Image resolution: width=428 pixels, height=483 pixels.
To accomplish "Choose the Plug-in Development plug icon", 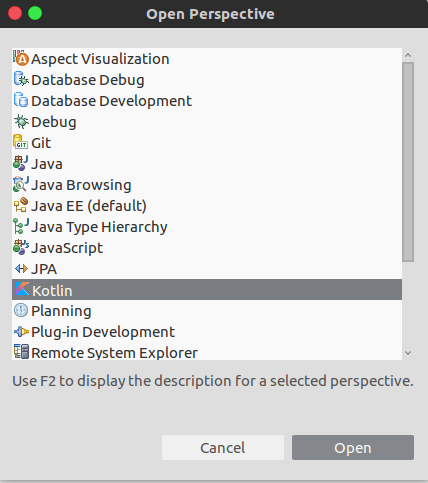I will pyautogui.click(x=21, y=332).
